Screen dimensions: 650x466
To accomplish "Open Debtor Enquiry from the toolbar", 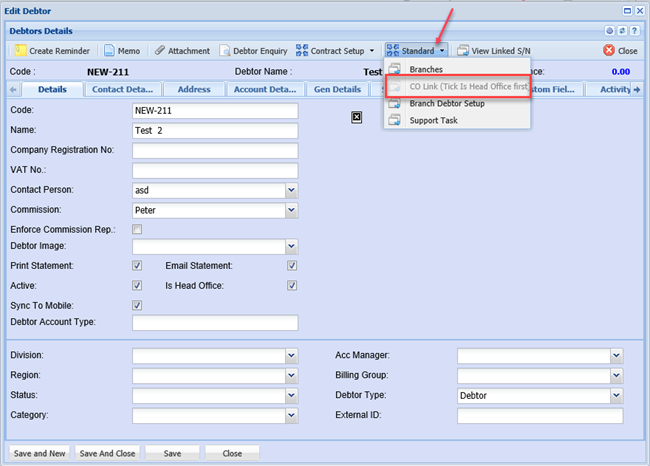I will tap(225, 50).
